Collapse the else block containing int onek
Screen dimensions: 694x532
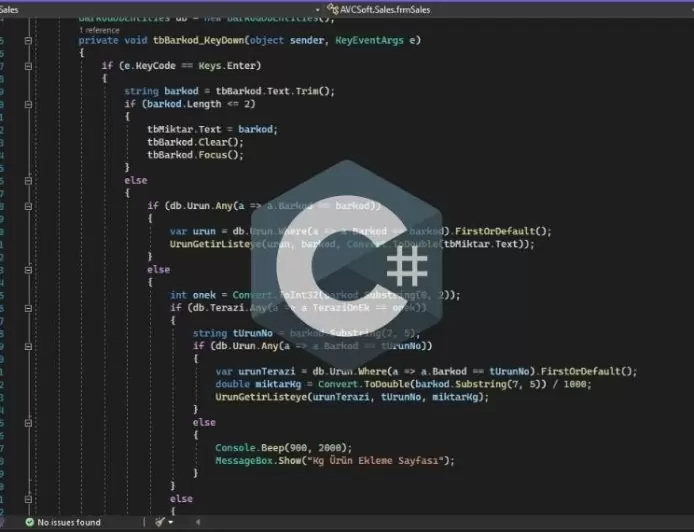(x=28, y=270)
